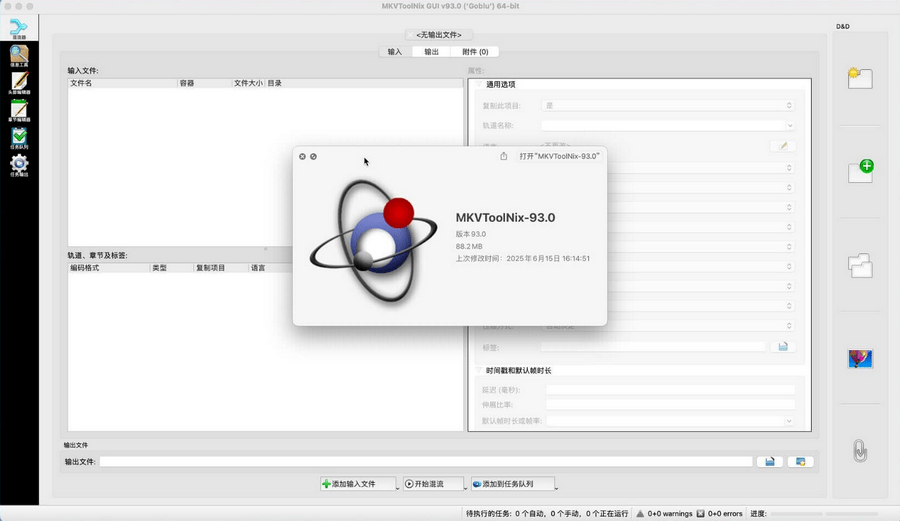
Task: Click the 语言 column header in tracks list
Action: [x=271, y=268]
